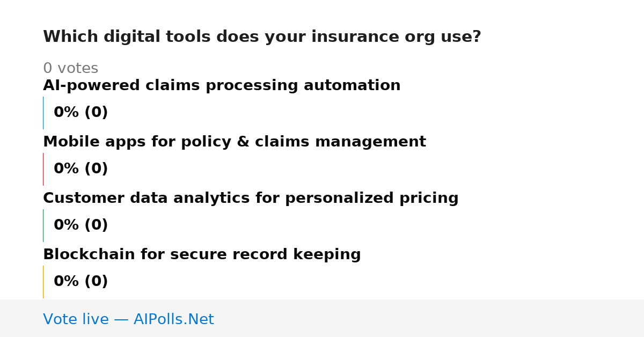Click 0% result under Blockchain option
The height and width of the screenshot is (337, 644).
(80, 282)
